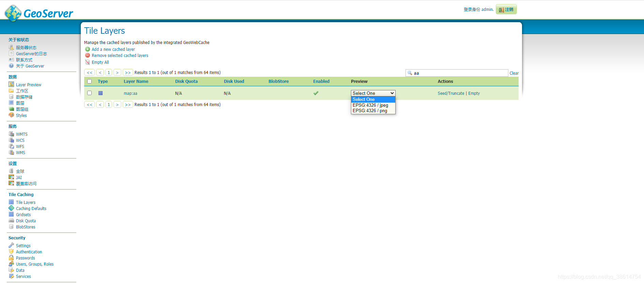Go to last page in top pager
The image size is (644, 283).
[128, 72]
